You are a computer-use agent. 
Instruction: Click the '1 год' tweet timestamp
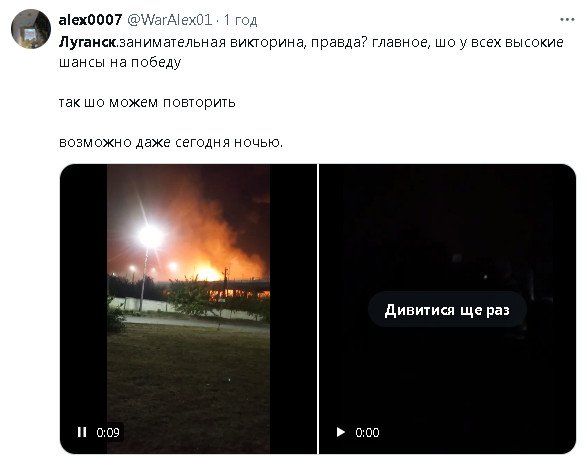240,20
